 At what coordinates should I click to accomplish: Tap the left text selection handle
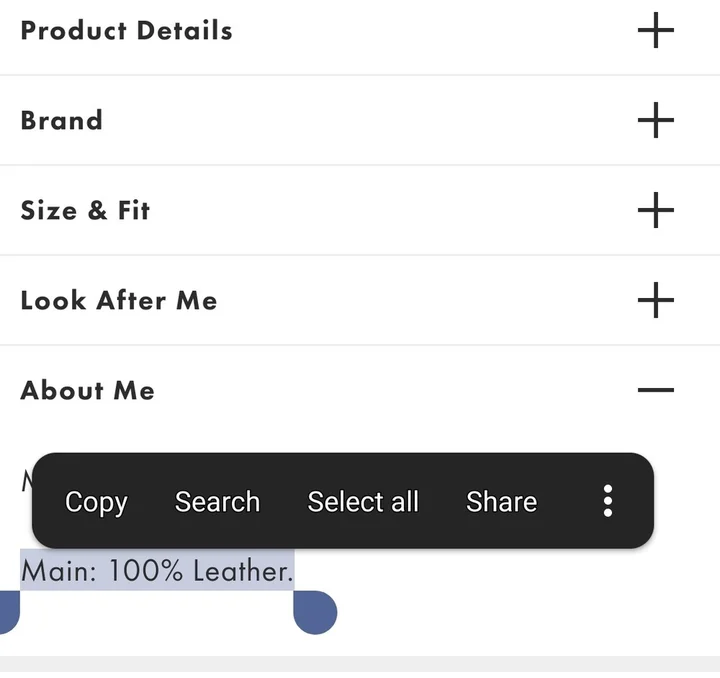click(x=6, y=612)
